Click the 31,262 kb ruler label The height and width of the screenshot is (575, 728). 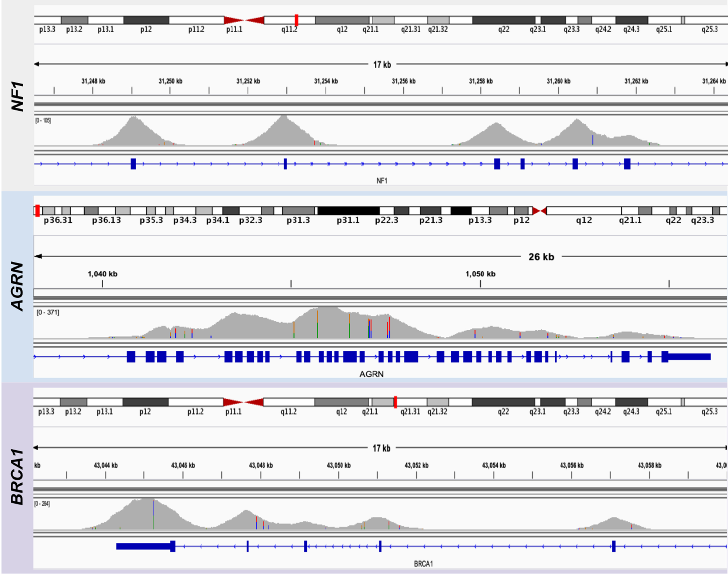point(636,81)
